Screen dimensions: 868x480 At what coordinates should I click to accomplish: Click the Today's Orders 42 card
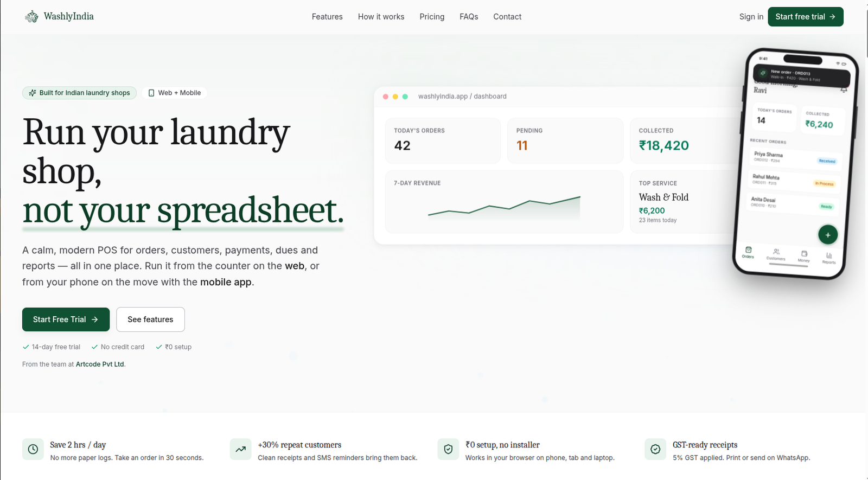point(443,140)
